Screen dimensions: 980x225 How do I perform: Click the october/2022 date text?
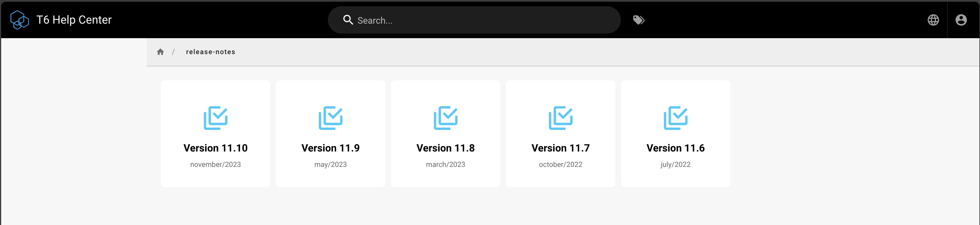click(x=560, y=164)
